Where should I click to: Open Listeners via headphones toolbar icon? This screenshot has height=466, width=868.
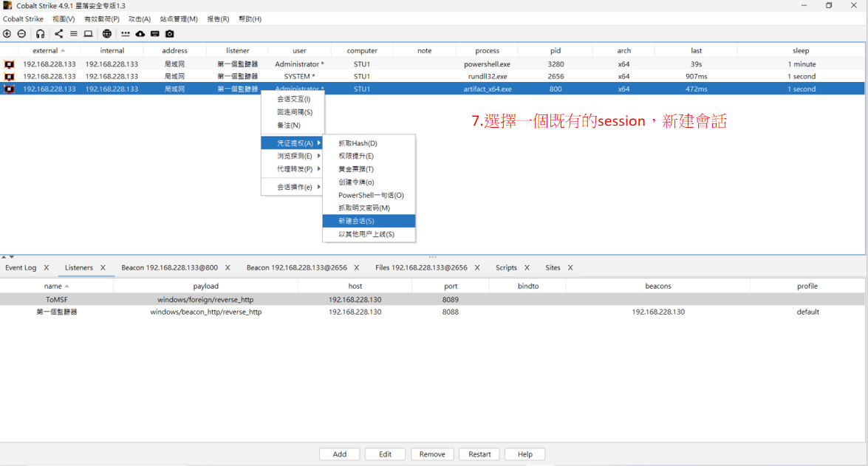point(41,34)
